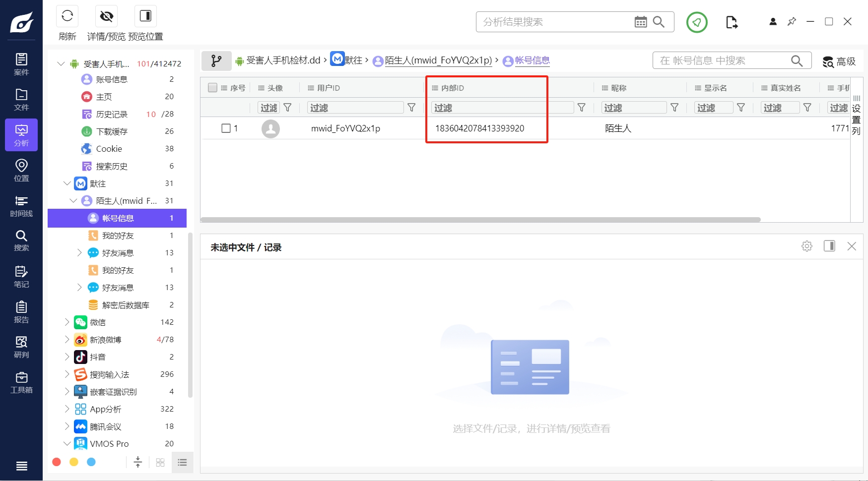Open the 研判 sidebar section
The width and height of the screenshot is (868, 481).
pyautogui.click(x=21, y=347)
